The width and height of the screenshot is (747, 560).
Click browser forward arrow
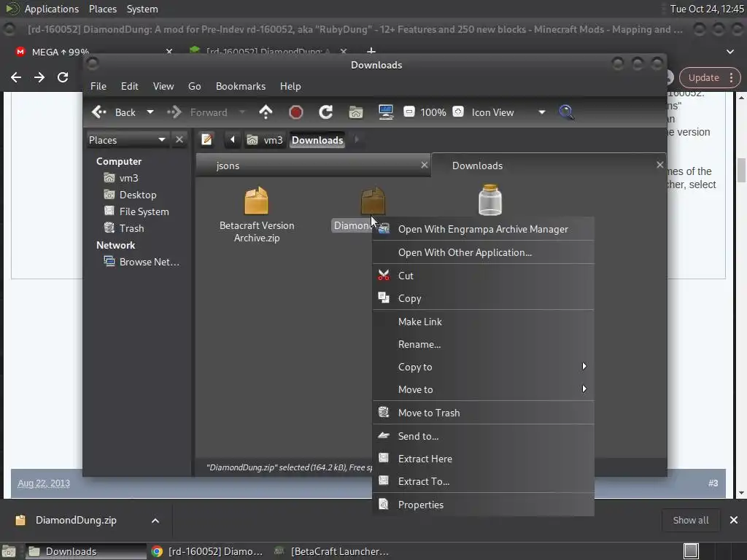[39, 77]
